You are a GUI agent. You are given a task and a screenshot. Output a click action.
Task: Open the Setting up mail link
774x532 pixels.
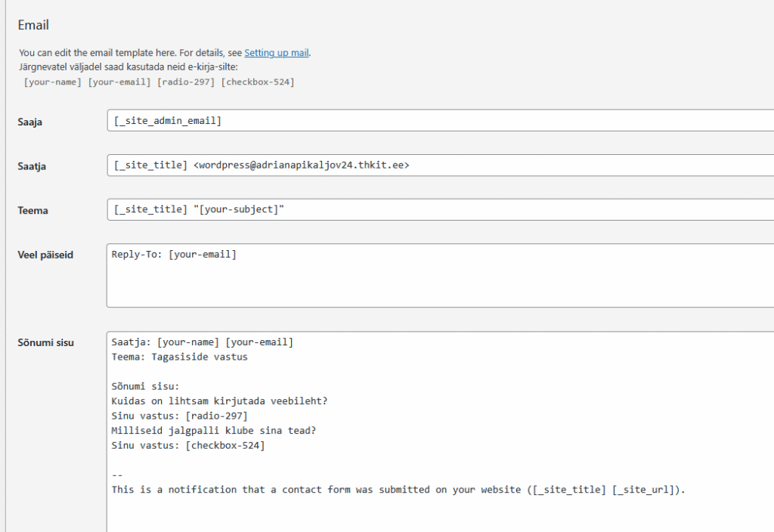[277, 53]
